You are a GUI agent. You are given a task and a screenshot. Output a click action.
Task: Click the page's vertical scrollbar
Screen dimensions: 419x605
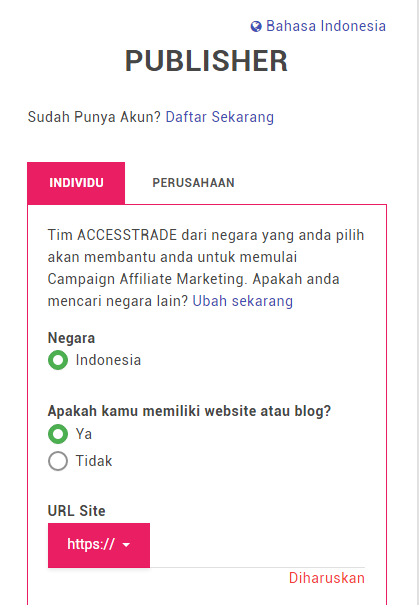click(x=417, y=302)
